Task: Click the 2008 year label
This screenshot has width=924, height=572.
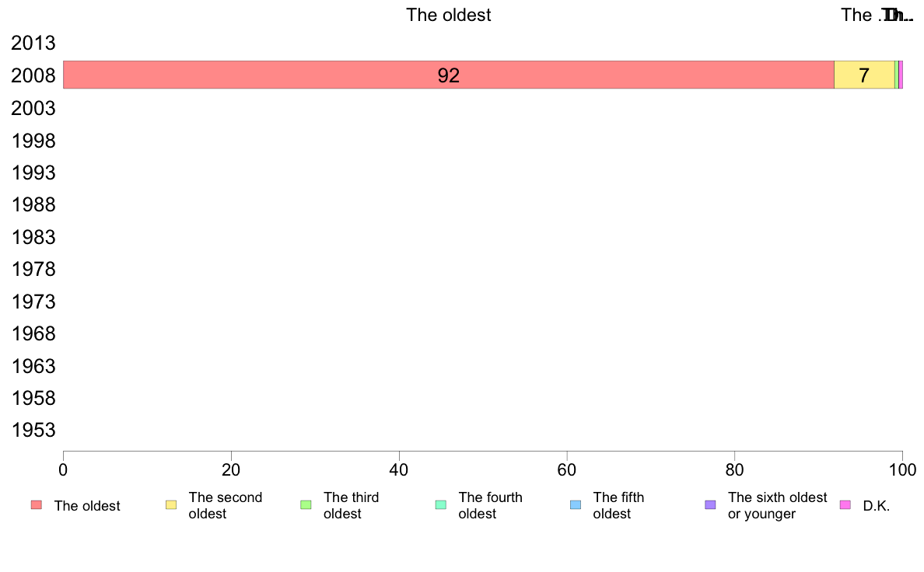Action: [x=33, y=75]
